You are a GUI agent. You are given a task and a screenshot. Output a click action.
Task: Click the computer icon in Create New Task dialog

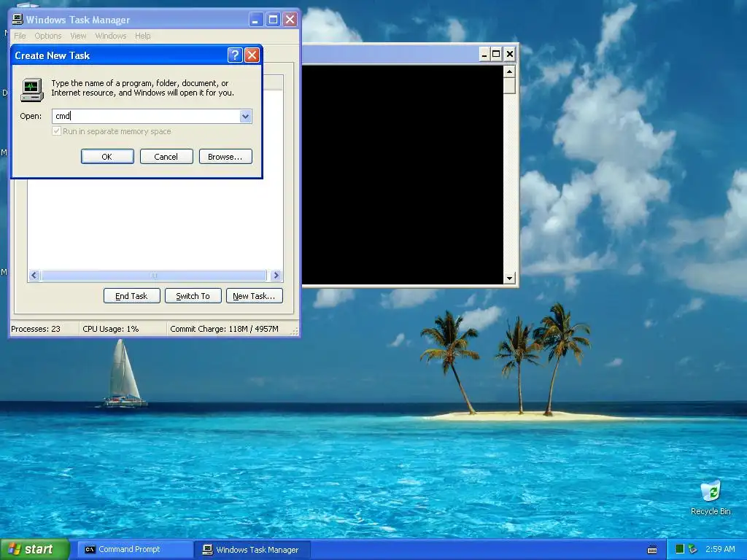point(32,90)
